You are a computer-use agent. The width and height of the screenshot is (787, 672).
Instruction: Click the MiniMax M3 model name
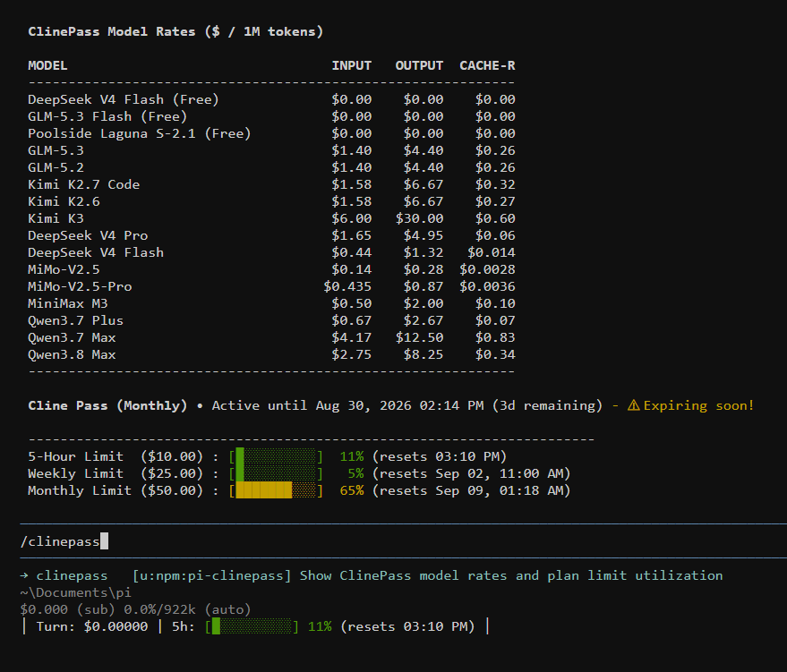(68, 304)
